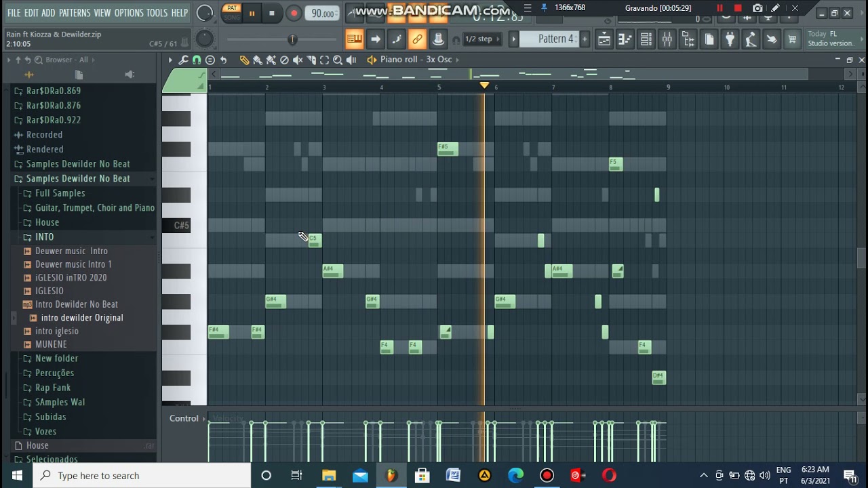Open the OPTIONS menu
This screenshot has height=488, width=868.
coord(129,13)
